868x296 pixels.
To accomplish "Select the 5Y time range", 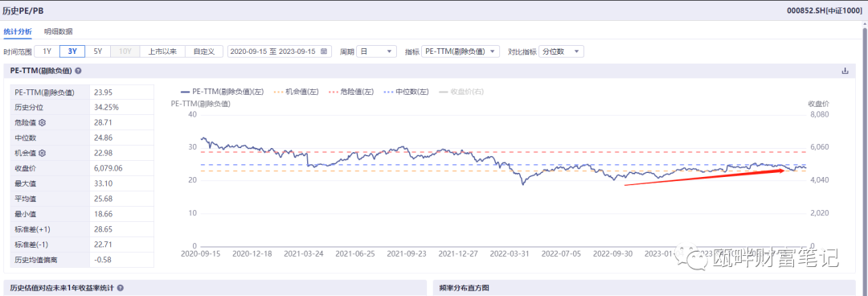I will coord(97,51).
